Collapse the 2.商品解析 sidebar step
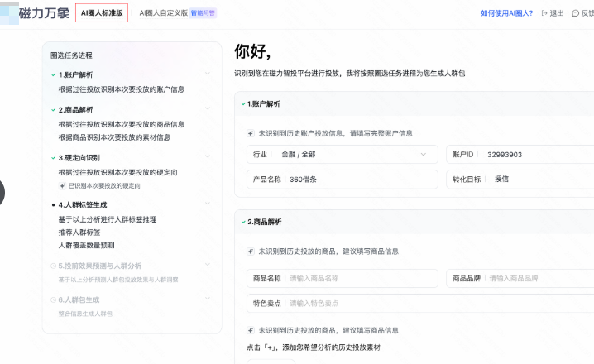The width and height of the screenshot is (594, 364). 207,108
